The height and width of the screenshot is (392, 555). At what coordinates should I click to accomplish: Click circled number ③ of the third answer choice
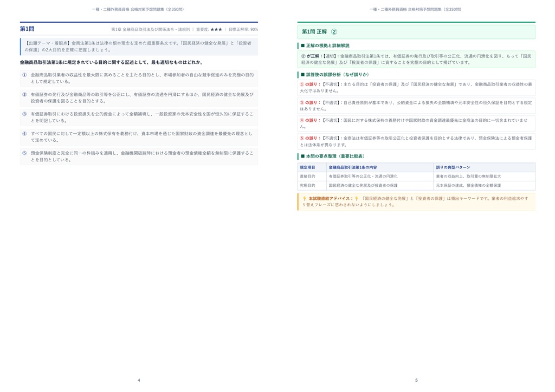(24, 114)
